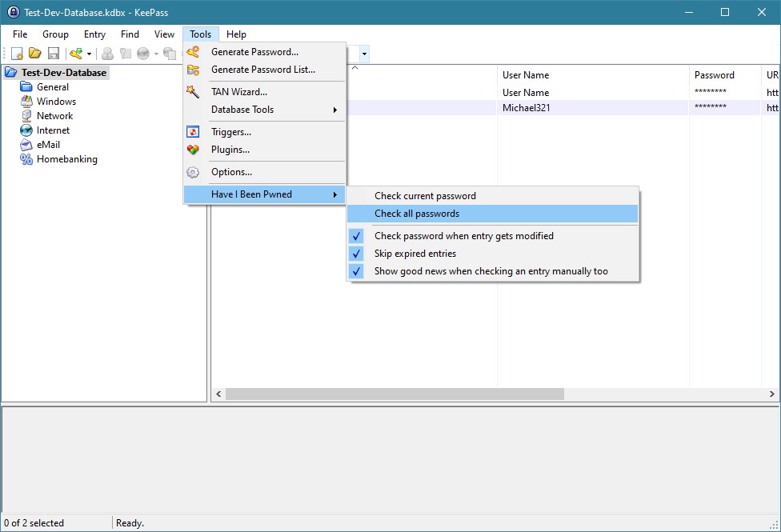The height and width of the screenshot is (532, 781).
Task: Open the quick search combo box dropdown
Action: pos(365,54)
